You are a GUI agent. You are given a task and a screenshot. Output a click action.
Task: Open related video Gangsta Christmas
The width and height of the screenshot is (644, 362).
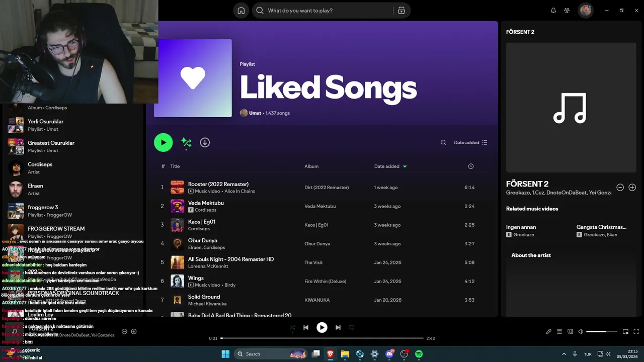[601, 227]
